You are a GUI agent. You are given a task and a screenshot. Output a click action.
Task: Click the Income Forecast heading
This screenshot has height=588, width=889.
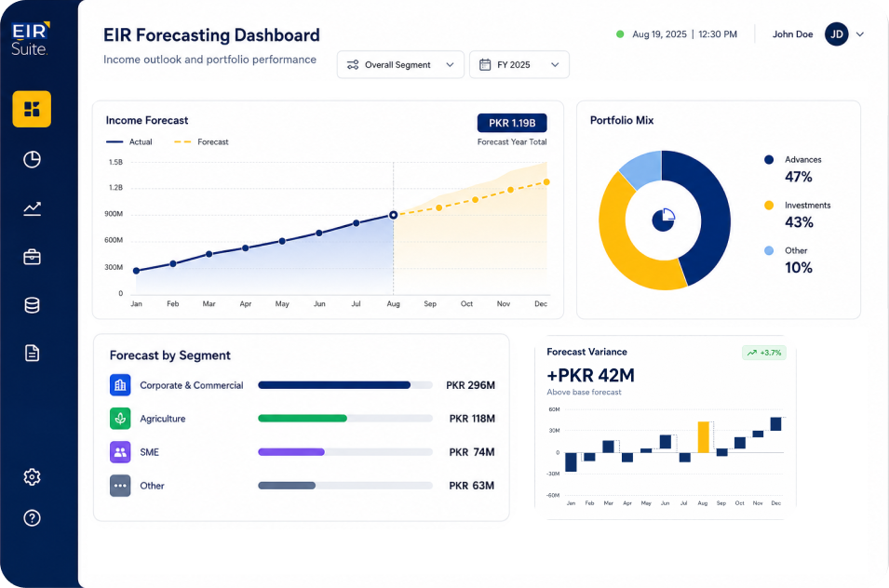pos(147,120)
